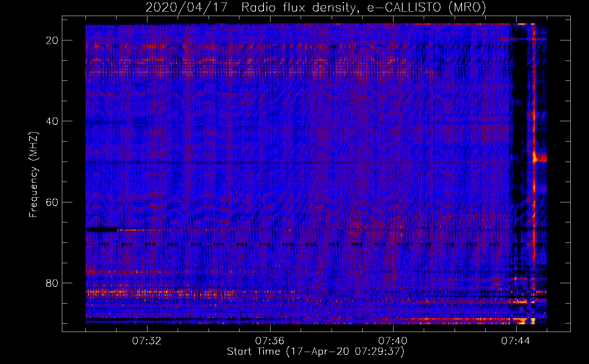The image size is (589, 364).
Task: Click the 07:44 time tick label
Action: 516,341
